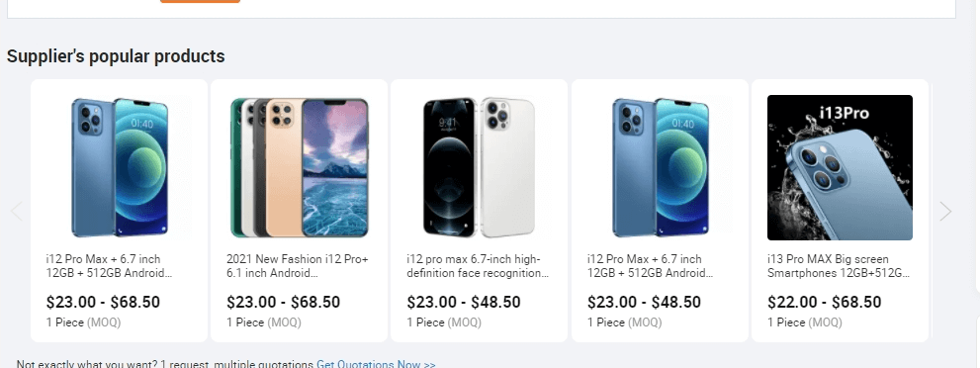Click 1 Piece (MOQ) under i13 Pro MAX
This screenshot has height=368, width=980.
[x=804, y=322]
